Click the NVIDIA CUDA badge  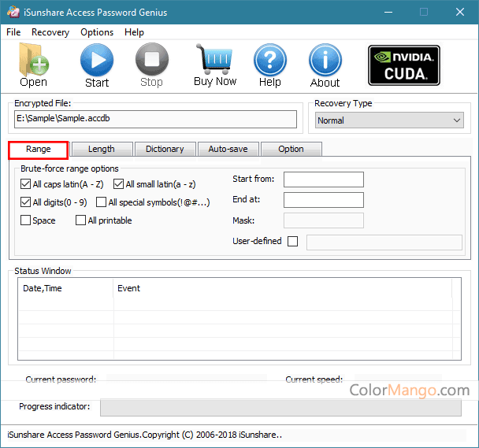404,65
